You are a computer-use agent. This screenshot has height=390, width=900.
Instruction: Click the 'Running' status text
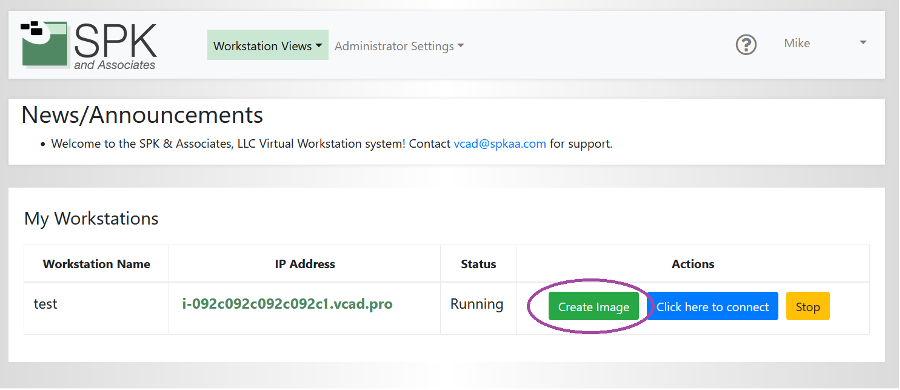tap(476, 304)
